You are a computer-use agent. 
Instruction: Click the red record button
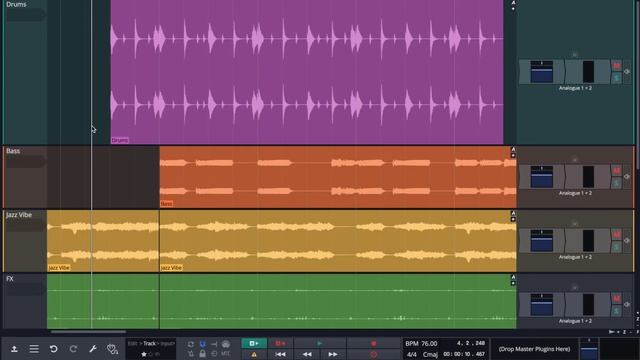pyautogui.click(x=373, y=343)
